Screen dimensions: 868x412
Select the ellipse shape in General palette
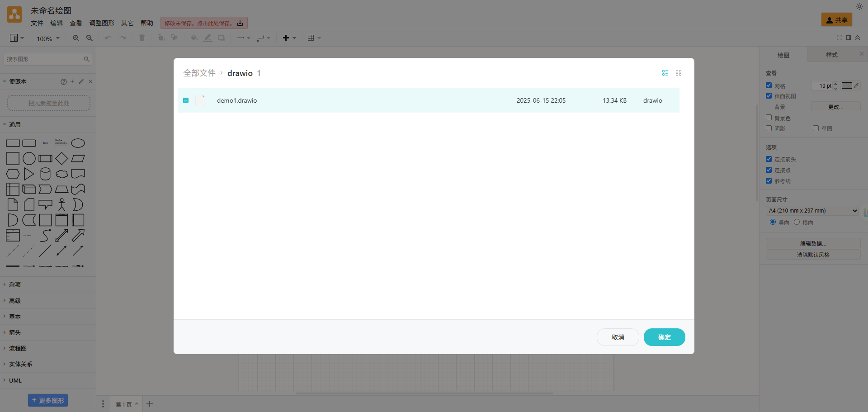[78, 143]
